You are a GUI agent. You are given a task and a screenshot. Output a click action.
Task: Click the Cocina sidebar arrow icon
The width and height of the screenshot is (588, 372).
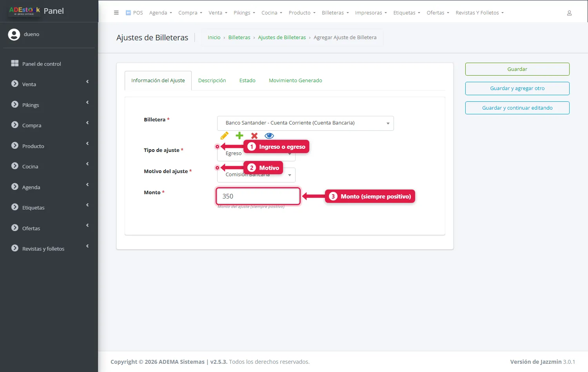click(87, 164)
